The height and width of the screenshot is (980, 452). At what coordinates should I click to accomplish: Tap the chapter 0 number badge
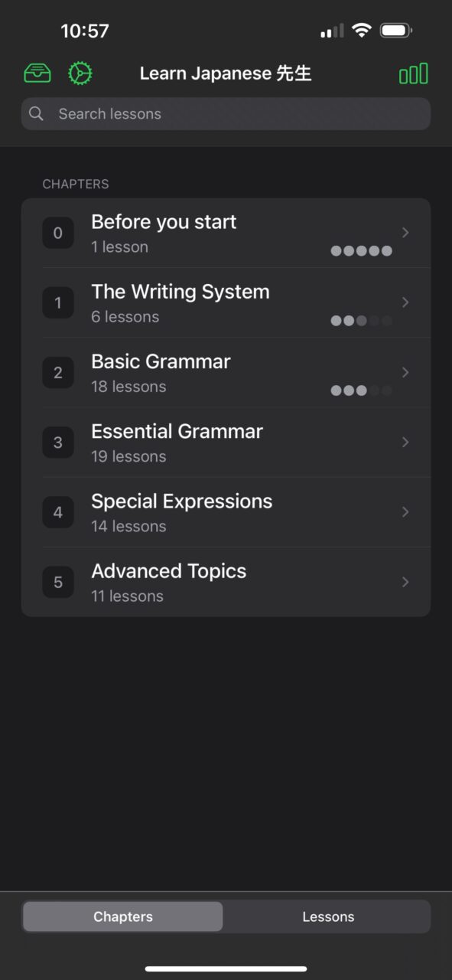[58, 233]
